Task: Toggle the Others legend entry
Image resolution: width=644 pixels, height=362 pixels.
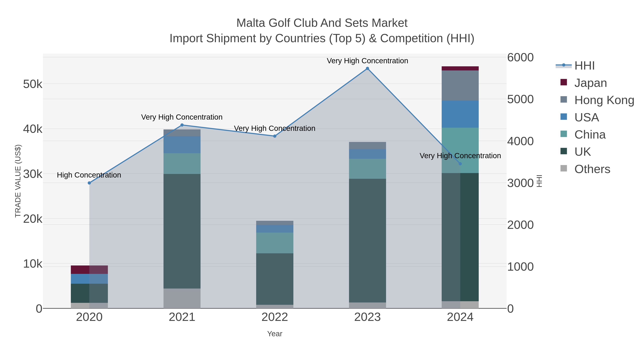Action: [585, 169]
